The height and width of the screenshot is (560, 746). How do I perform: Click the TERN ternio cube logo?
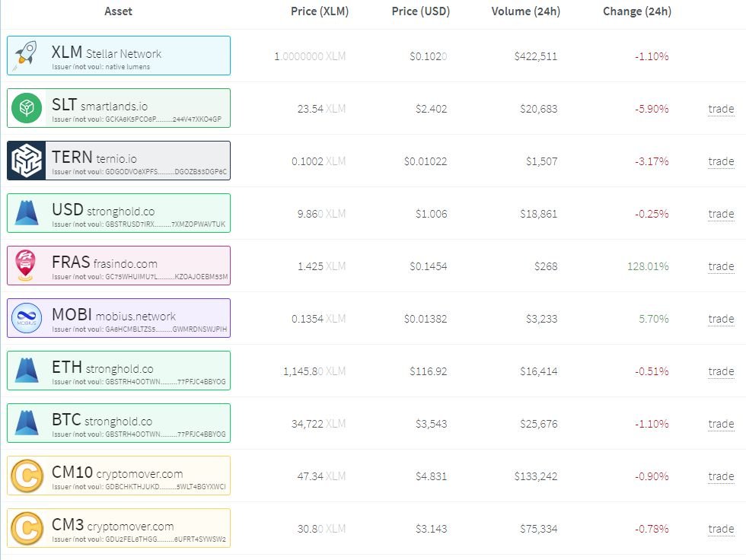(27, 161)
